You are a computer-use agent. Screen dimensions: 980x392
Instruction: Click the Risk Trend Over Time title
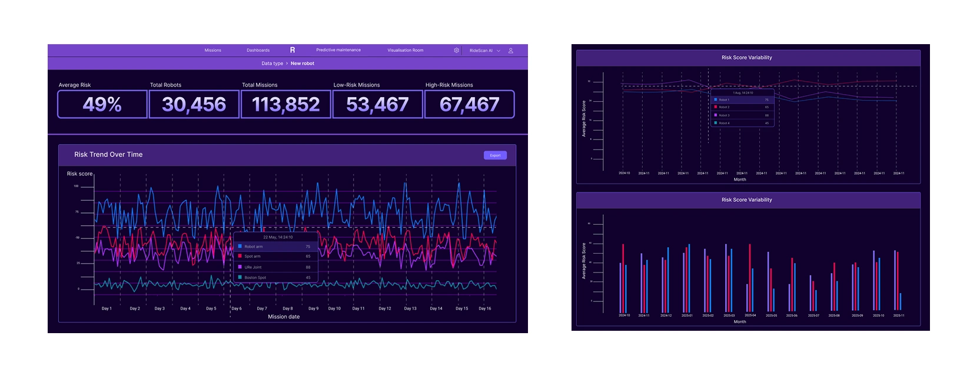tap(108, 154)
